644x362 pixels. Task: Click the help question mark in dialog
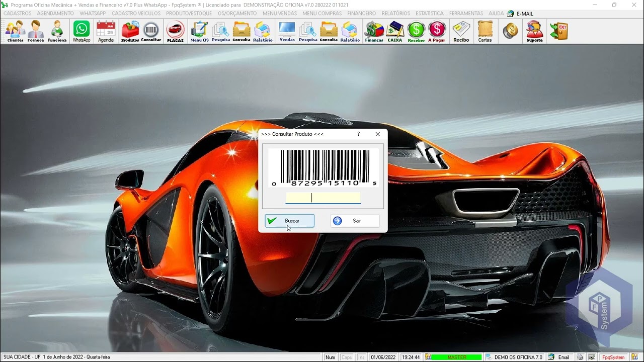[358, 134]
